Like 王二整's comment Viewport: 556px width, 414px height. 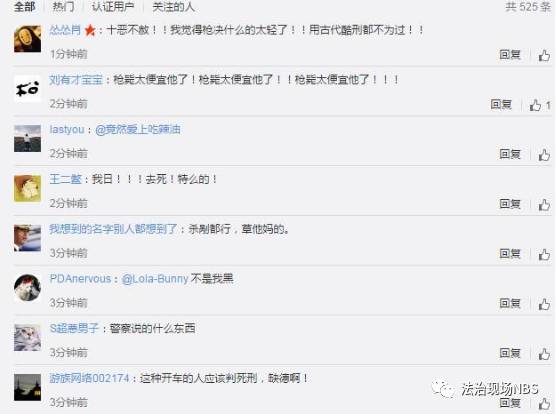point(544,205)
